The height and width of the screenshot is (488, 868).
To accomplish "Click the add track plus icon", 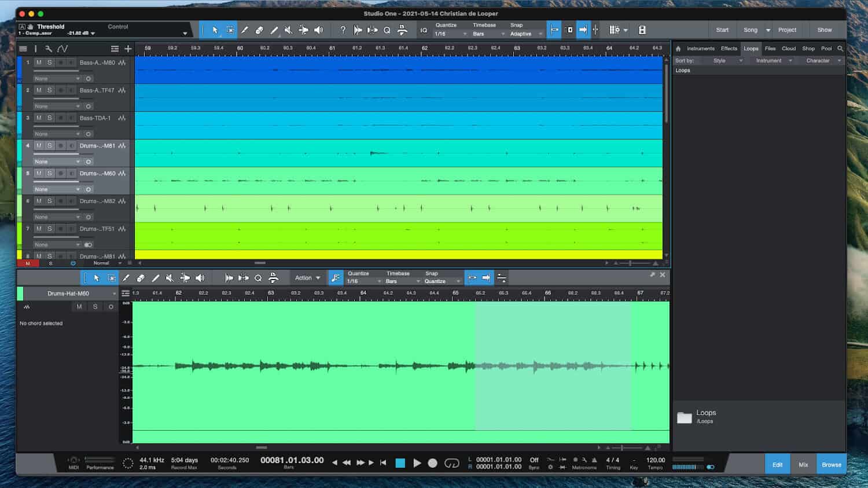I will (x=128, y=49).
